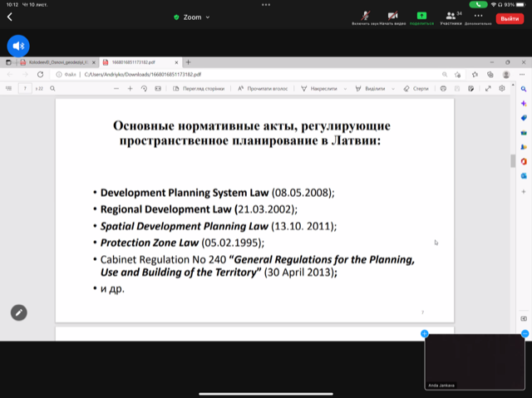The image size is (532, 398).
Task: Open PDF table of contents panel
Action: coord(9,88)
